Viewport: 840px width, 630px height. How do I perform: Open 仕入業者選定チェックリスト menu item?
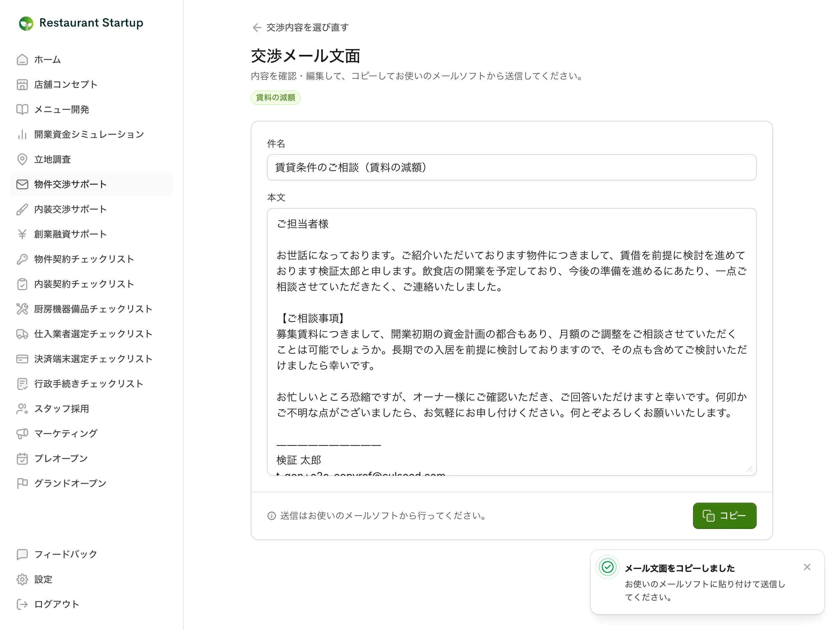(x=92, y=334)
